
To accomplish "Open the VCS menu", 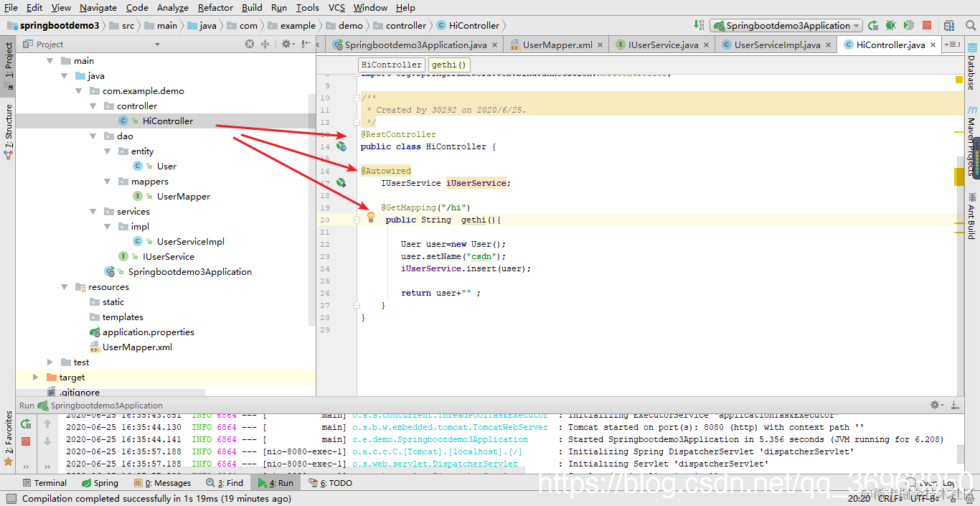I will pos(336,7).
